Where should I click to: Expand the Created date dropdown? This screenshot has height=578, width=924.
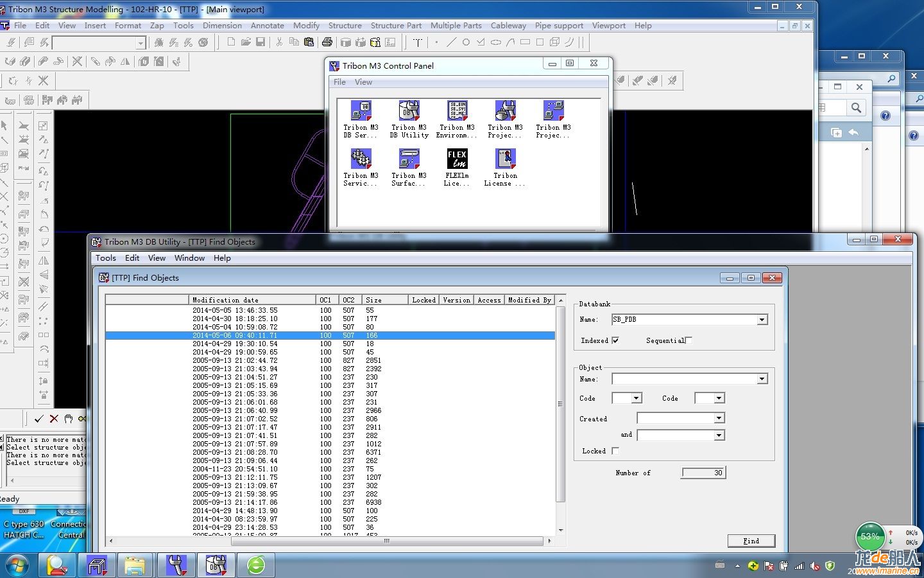click(719, 418)
